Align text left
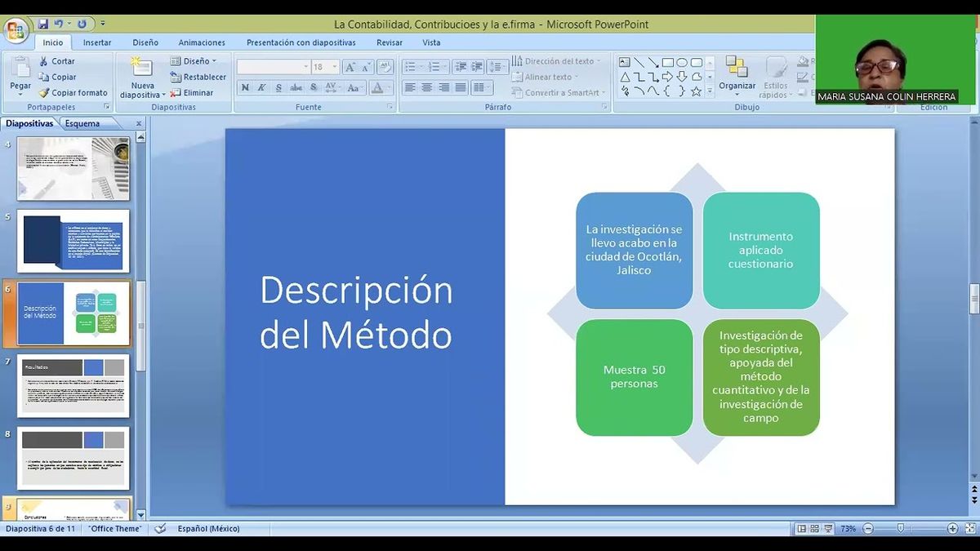This screenshot has height=551, width=980. (410, 87)
